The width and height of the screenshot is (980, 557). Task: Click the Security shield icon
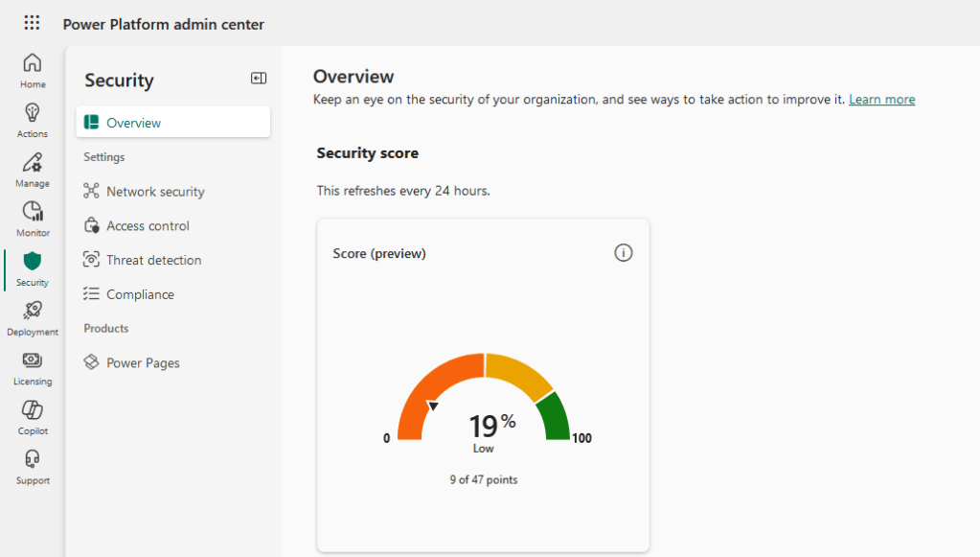point(33,262)
